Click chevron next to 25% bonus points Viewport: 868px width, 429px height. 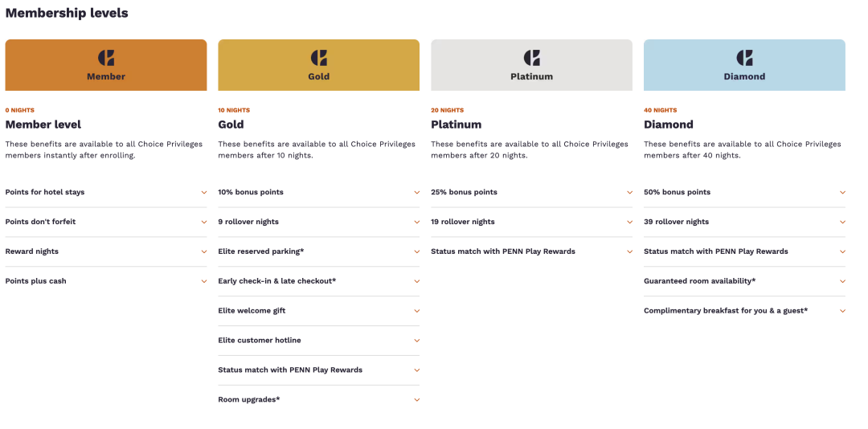pos(629,193)
